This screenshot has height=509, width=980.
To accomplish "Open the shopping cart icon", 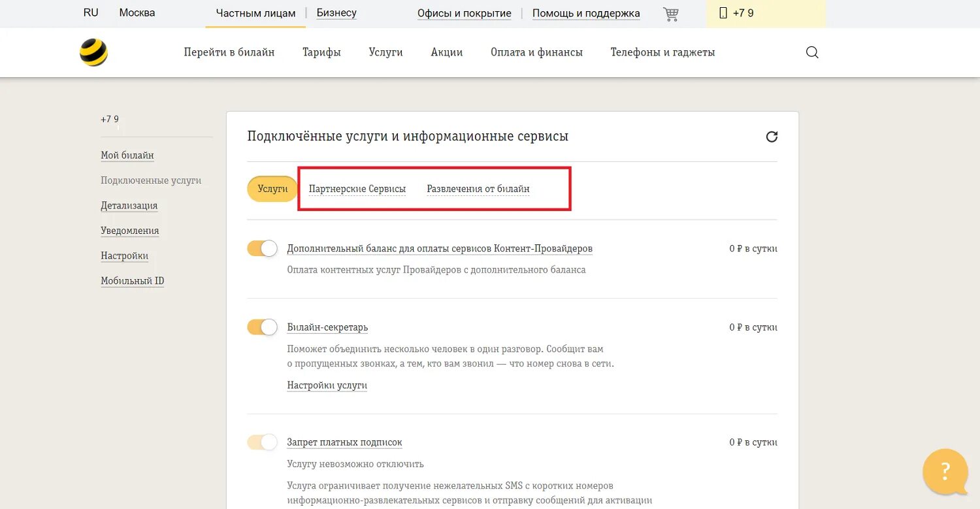I will [x=671, y=14].
